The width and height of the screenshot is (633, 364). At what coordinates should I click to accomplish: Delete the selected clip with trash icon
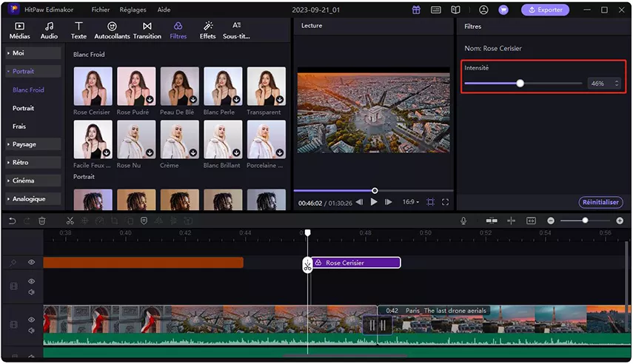point(42,220)
